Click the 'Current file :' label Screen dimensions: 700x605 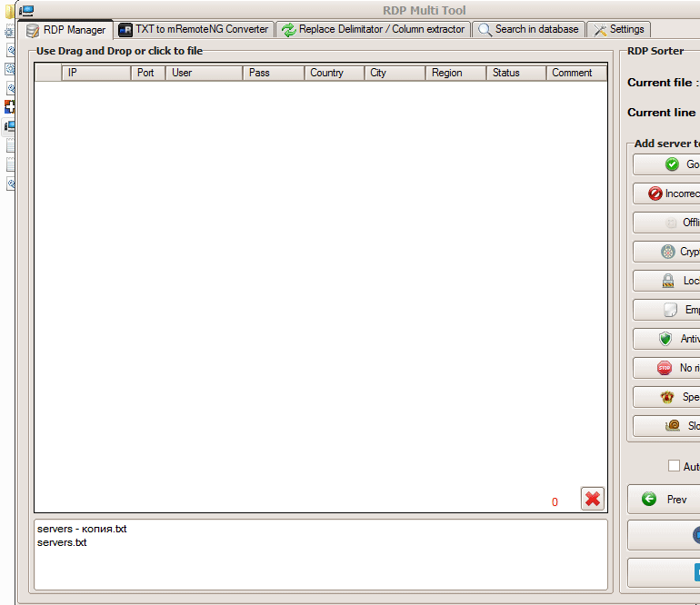[x=663, y=83]
